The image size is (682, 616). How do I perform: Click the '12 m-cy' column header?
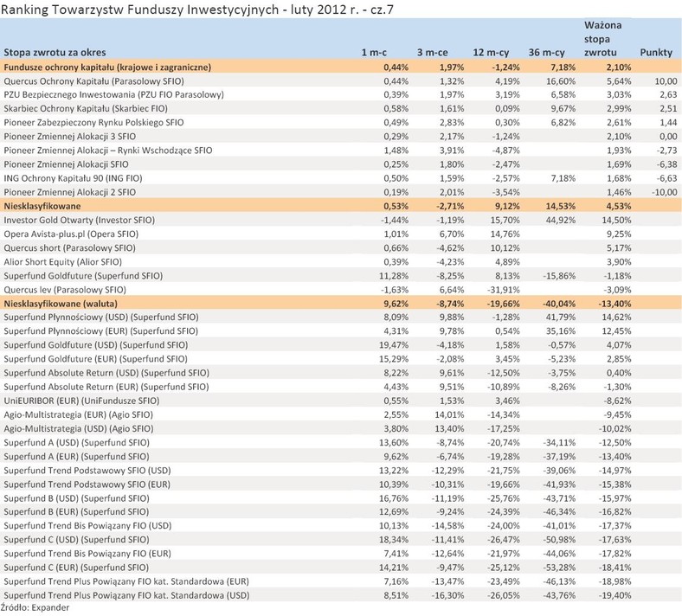pos(491,53)
